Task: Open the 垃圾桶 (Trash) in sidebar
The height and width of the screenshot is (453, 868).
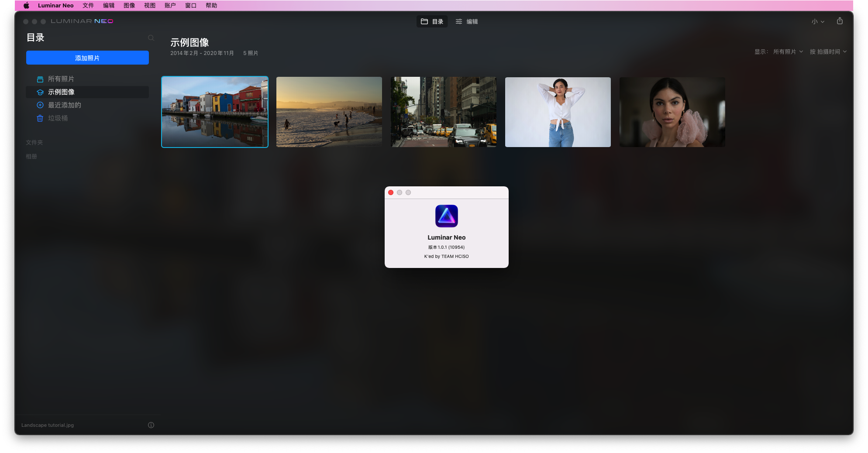Action: 58,118
